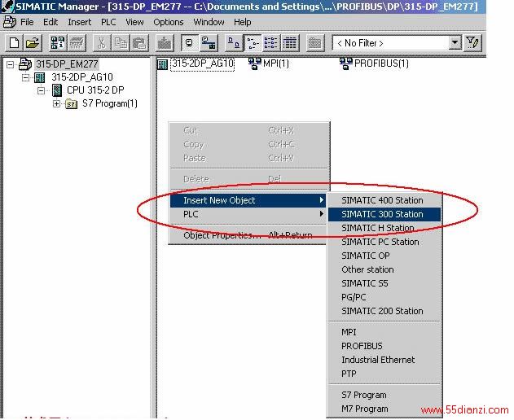Open the Help menu
The image size is (514, 420).
pyautogui.click(x=243, y=22)
